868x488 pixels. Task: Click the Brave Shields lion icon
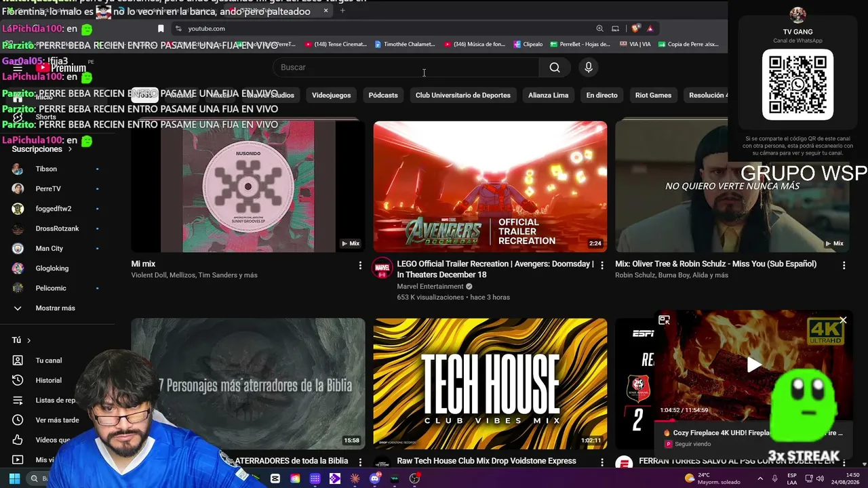click(x=635, y=28)
